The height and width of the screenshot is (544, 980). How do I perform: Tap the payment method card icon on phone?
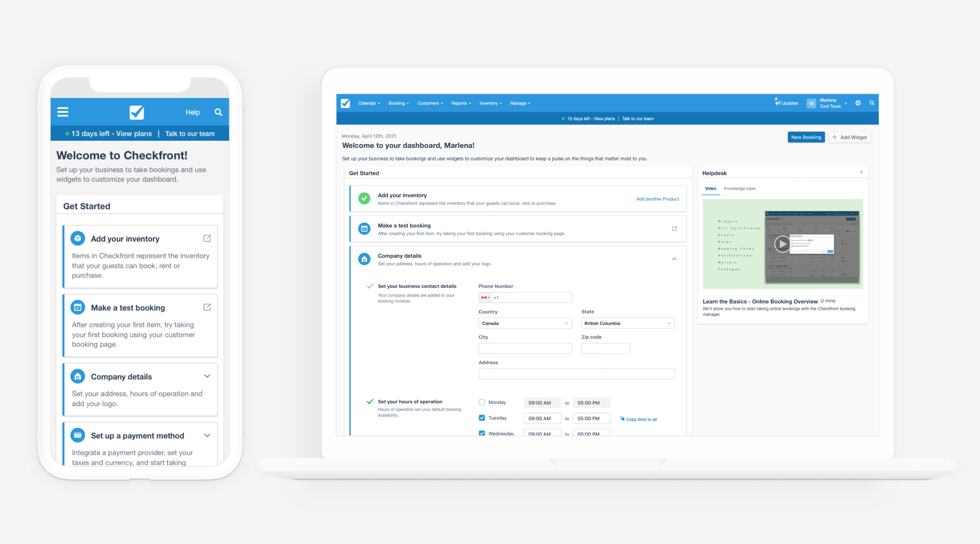(x=78, y=435)
